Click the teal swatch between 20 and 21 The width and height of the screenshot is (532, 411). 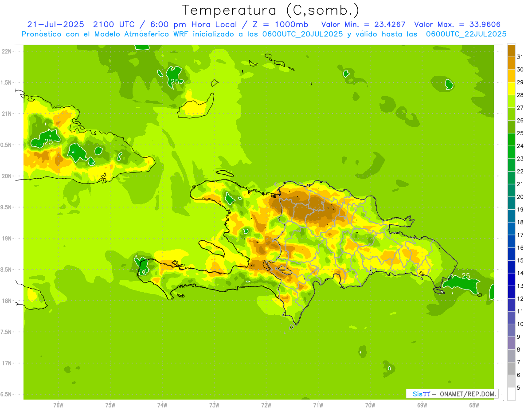pos(511,191)
